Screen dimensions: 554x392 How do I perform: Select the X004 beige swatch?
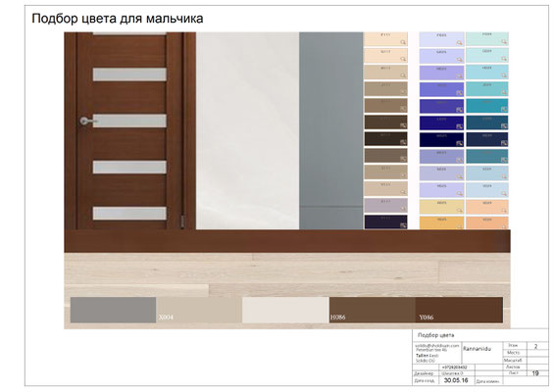[x=199, y=310]
